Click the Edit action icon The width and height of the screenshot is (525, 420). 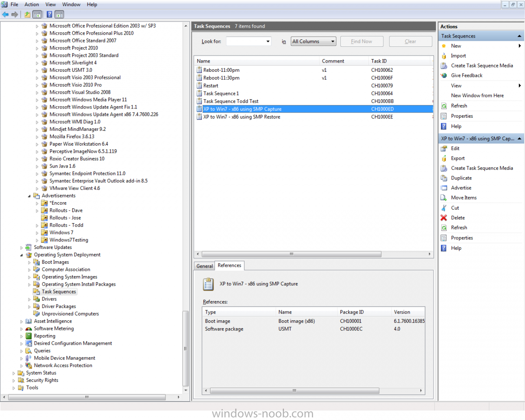tap(444, 149)
